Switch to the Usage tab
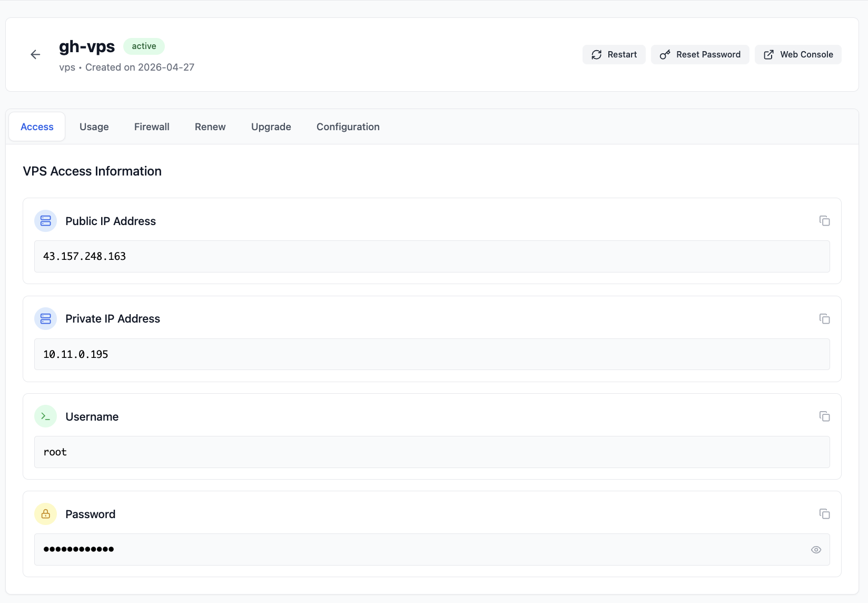The width and height of the screenshot is (868, 603). [94, 127]
